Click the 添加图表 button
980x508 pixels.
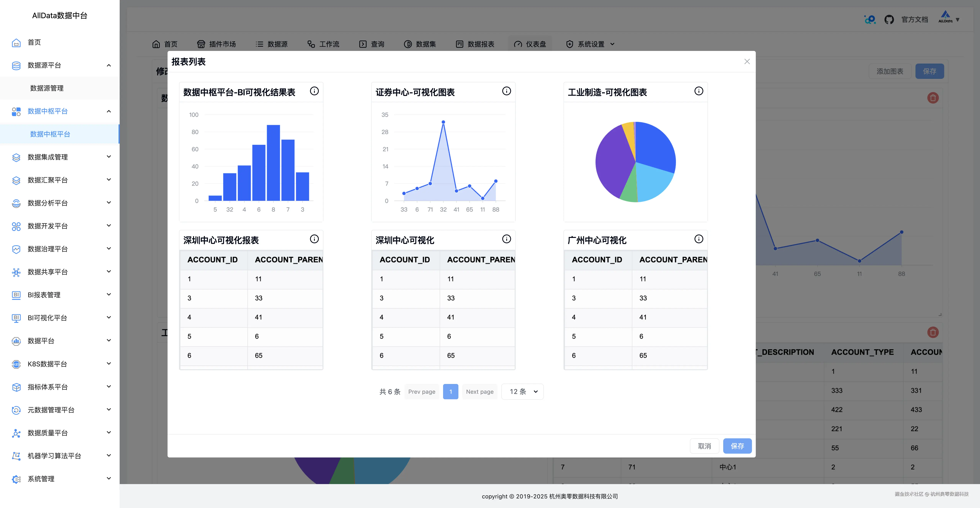890,71
